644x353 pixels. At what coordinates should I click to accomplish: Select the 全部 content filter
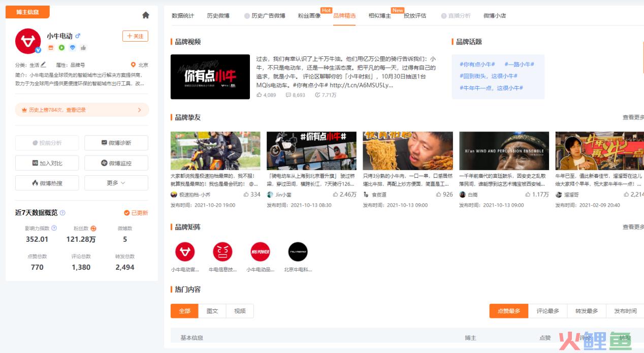tap(184, 311)
